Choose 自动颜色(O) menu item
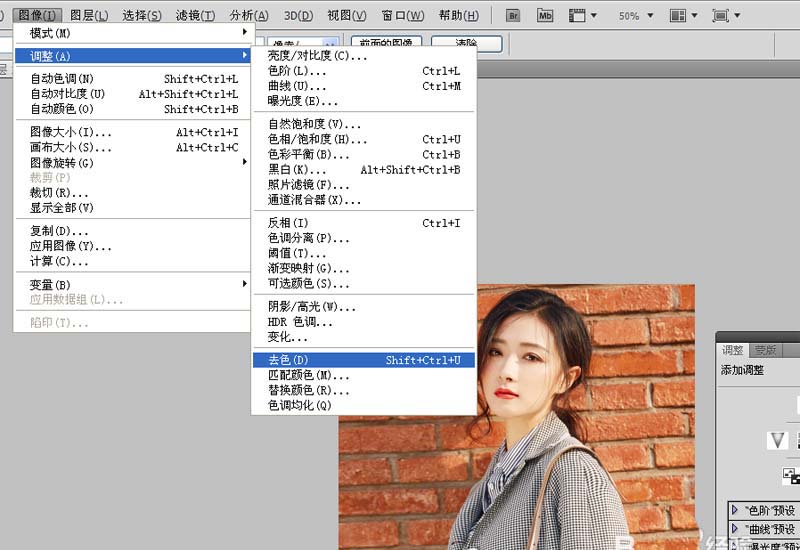Image resolution: width=800 pixels, height=550 pixels. point(132,109)
